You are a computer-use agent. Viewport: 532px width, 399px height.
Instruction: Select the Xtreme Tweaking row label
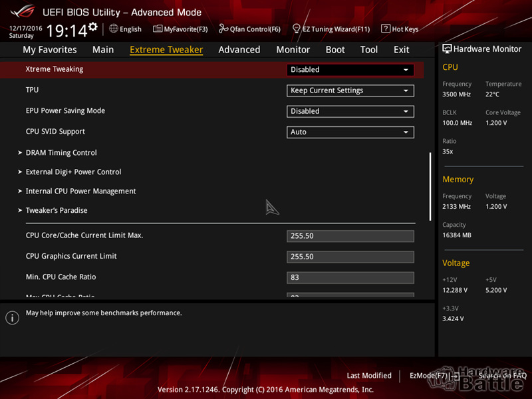pos(55,69)
